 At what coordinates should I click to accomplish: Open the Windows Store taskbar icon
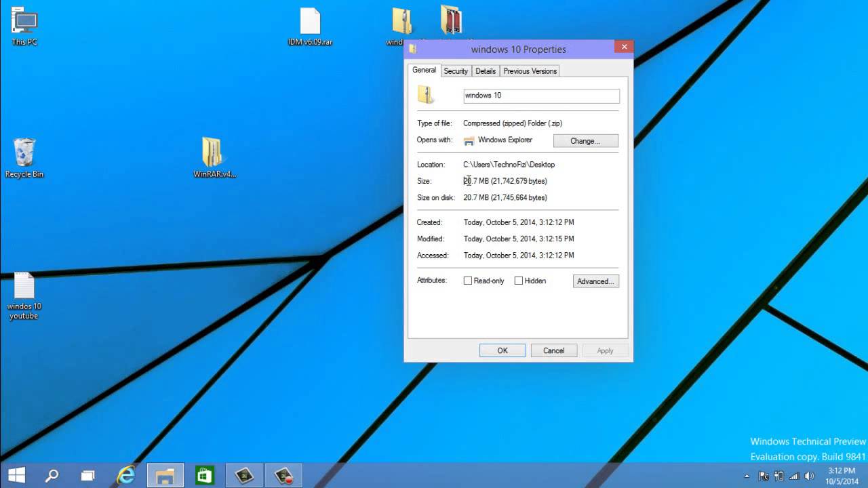coord(205,475)
